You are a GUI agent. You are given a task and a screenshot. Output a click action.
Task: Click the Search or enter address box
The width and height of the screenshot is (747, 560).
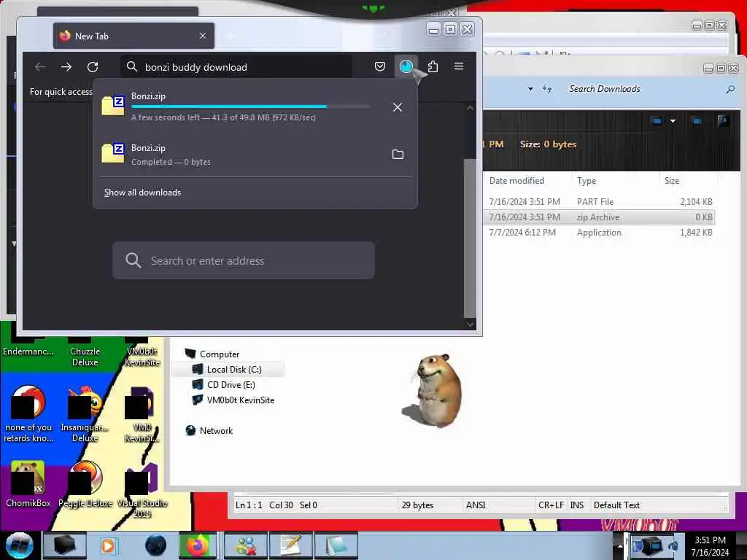(244, 260)
